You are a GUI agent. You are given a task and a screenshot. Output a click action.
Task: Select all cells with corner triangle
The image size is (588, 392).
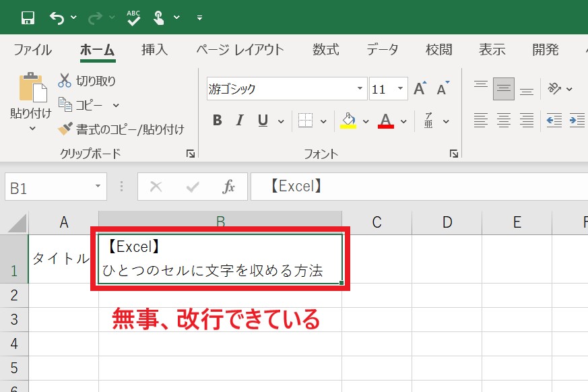(x=18, y=223)
